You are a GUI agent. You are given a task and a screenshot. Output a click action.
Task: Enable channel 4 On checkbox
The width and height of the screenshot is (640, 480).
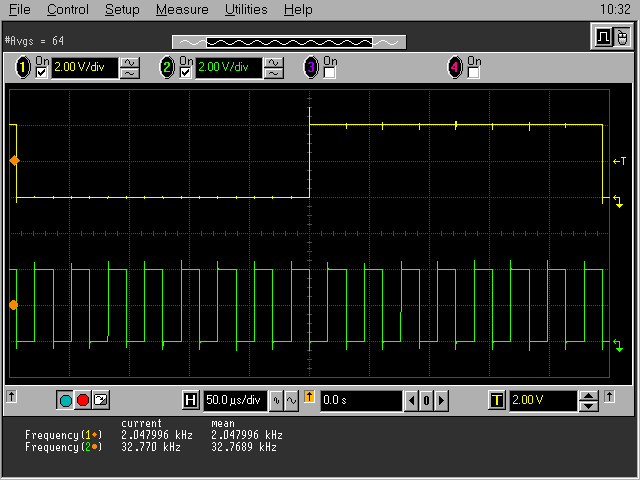[474, 73]
